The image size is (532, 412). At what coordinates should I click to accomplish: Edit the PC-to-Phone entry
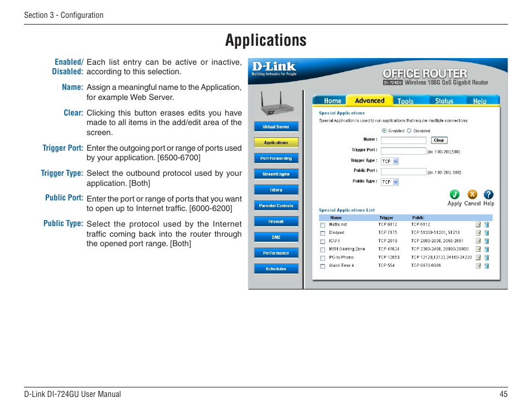478,257
